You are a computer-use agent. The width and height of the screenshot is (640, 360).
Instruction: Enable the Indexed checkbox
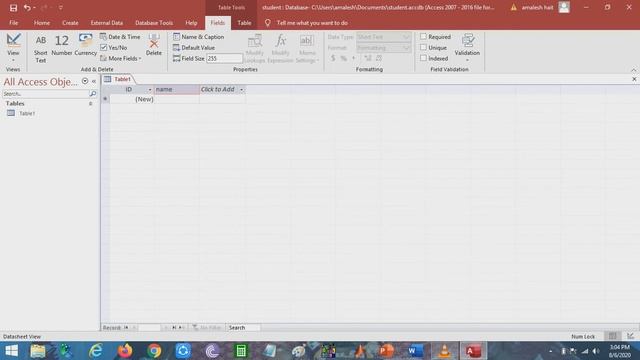click(x=423, y=58)
